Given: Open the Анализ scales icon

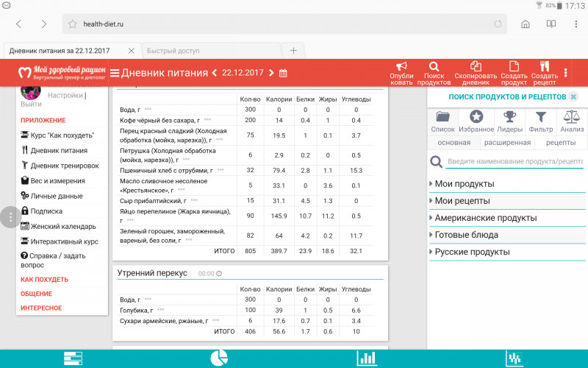Looking at the screenshot, I should 572,116.
